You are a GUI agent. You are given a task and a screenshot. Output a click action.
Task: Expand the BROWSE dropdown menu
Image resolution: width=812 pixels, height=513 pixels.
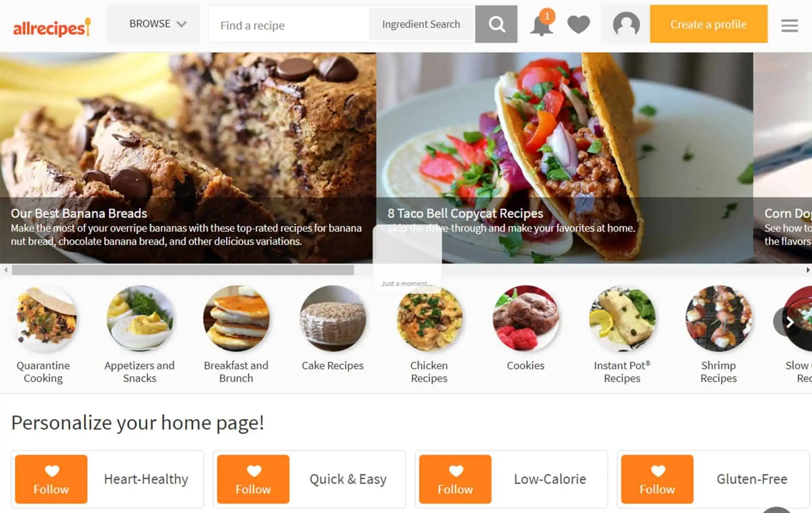tap(155, 24)
